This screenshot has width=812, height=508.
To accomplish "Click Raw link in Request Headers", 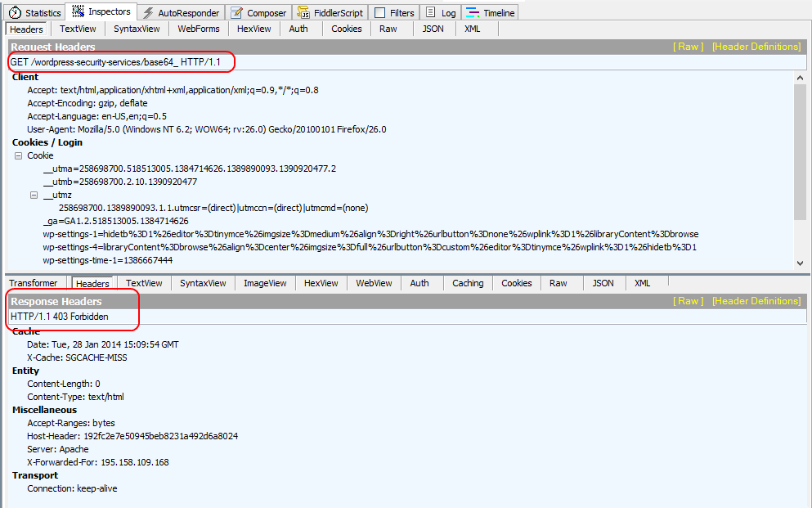I will point(688,47).
